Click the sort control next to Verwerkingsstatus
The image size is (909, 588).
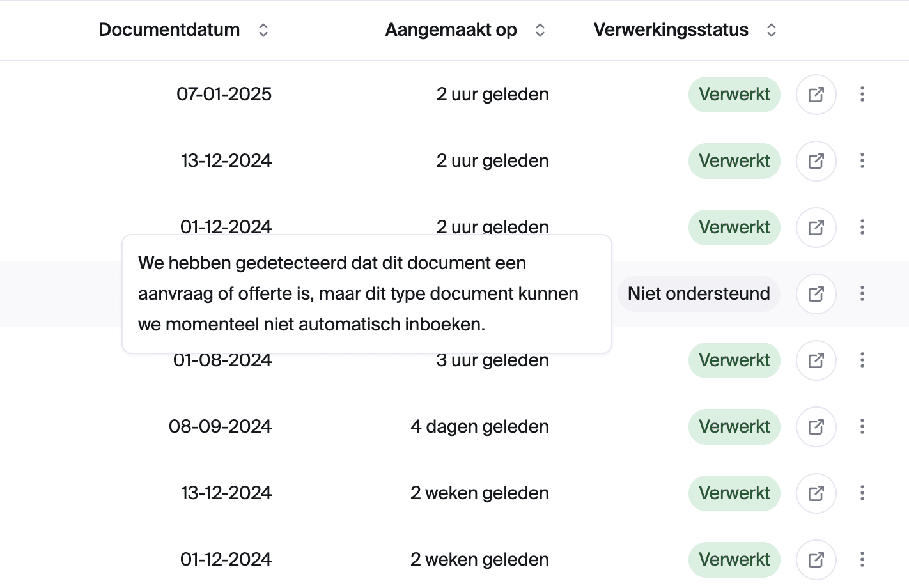tap(772, 29)
